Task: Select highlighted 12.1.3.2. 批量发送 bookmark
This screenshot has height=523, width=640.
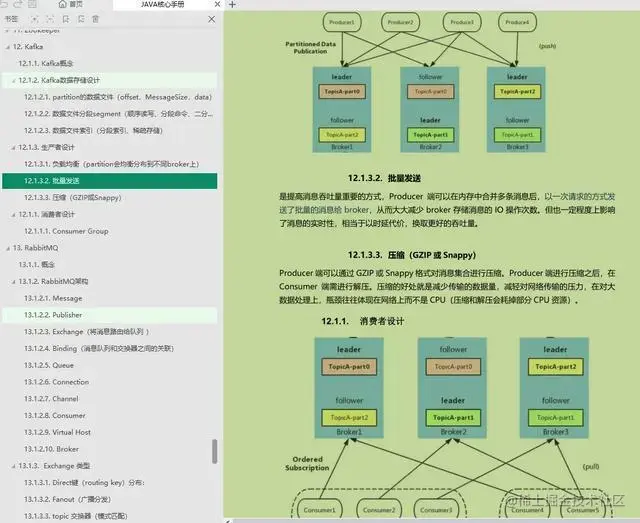Action: point(109,181)
